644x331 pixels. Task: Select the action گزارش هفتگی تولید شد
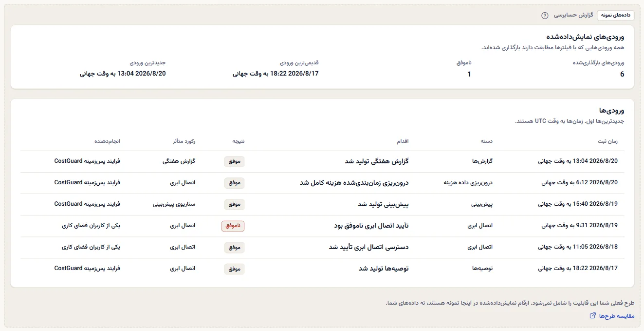point(377,161)
